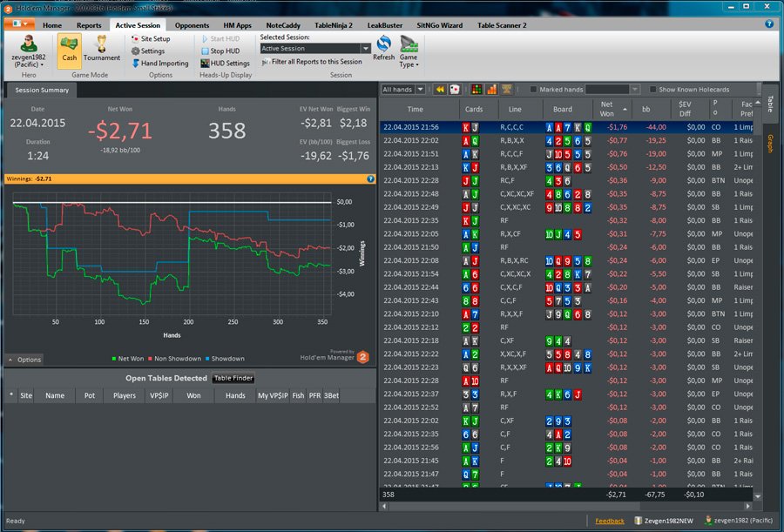This screenshot has width=784, height=532.
Task: Open Table Scanner 2 tab
Action: 502,25
